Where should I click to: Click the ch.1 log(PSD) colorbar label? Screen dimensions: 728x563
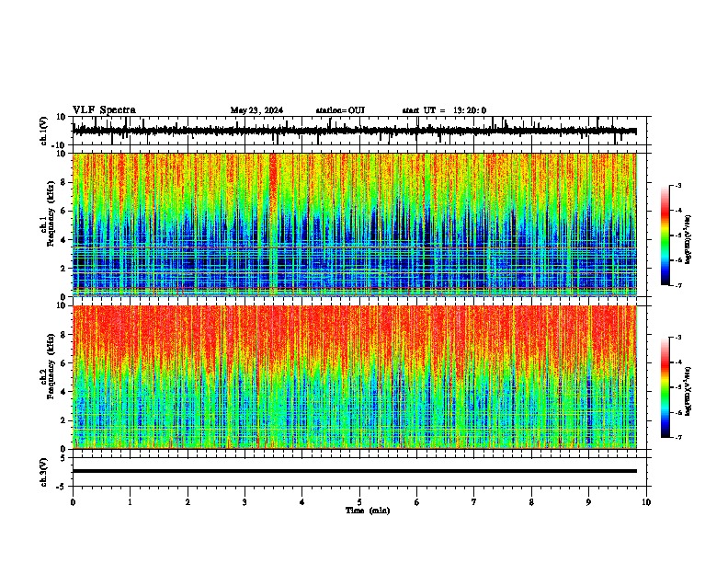click(x=688, y=240)
